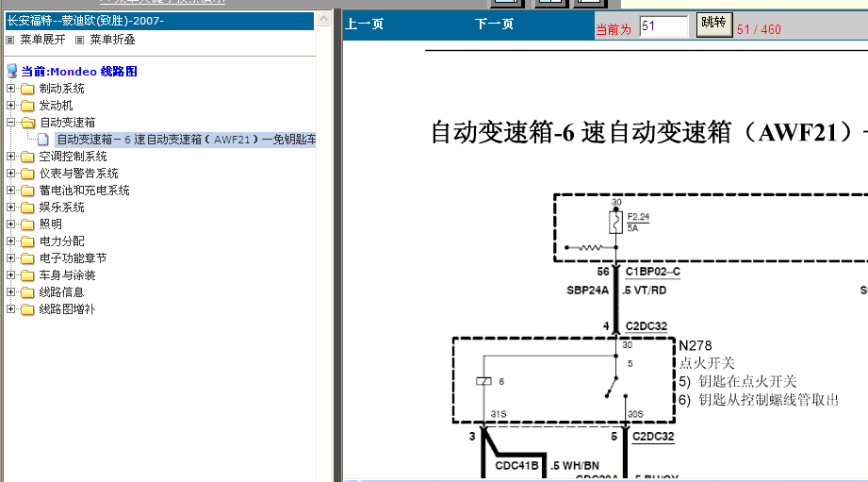
Task: Expand the 车身与涂装 tree node
Action: click(10, 274)
